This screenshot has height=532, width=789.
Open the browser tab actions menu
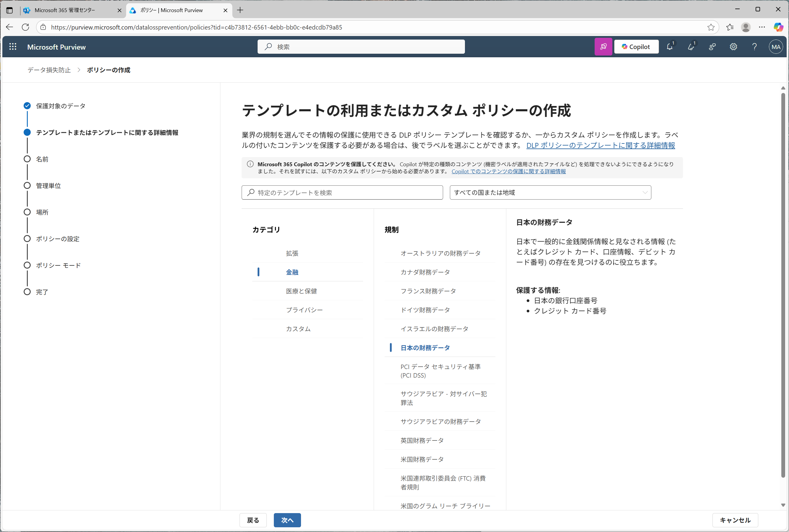click(x=9, y=10)
